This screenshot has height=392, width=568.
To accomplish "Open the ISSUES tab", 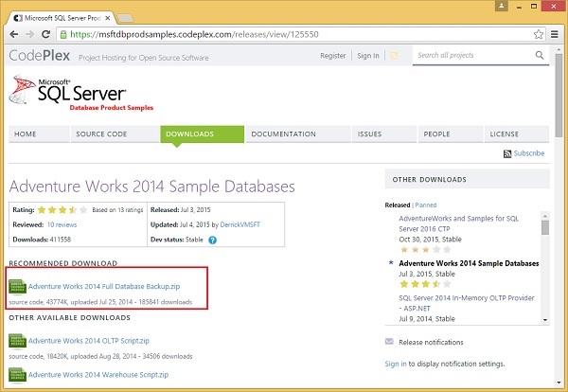I will tap(384, 134).
